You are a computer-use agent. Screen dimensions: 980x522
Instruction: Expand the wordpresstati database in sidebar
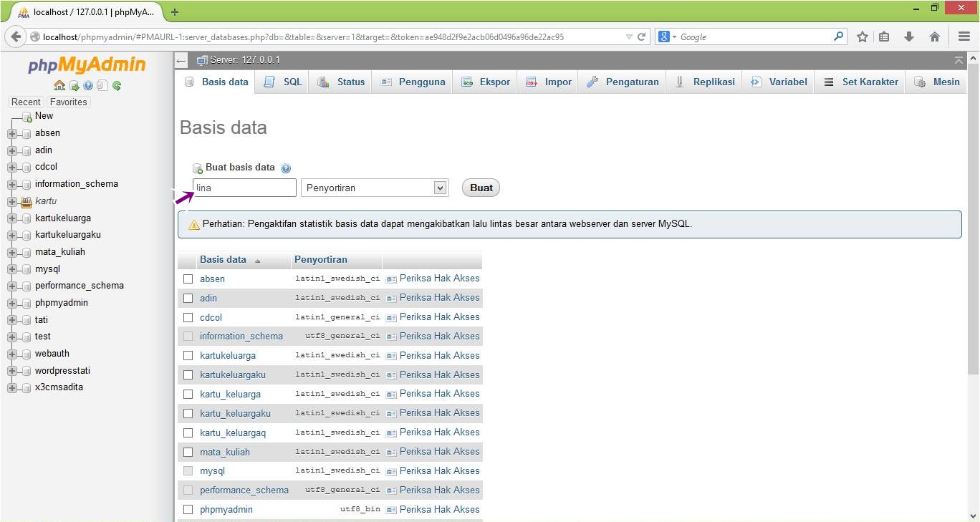[x=11, y=371]
